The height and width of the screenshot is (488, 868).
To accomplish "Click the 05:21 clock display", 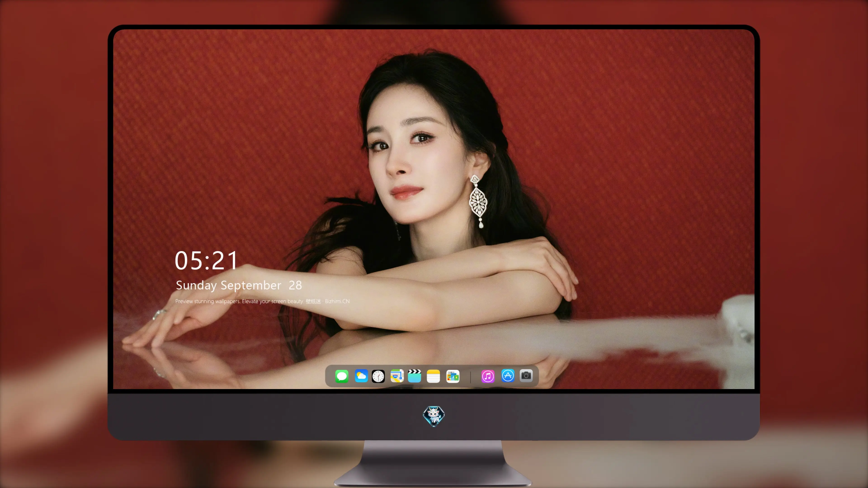I will point(206,260).
